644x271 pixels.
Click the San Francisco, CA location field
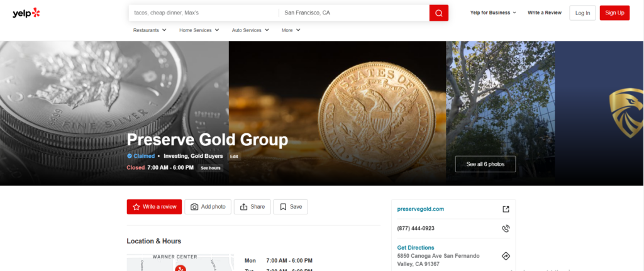354,13
